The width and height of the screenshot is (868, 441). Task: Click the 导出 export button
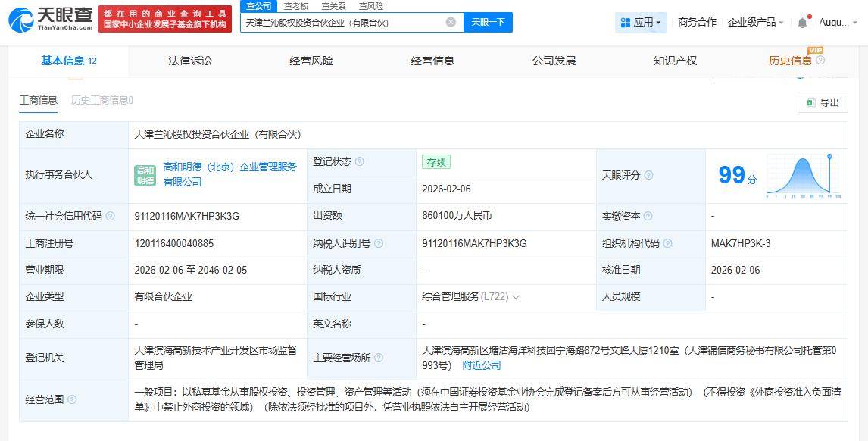823,103
